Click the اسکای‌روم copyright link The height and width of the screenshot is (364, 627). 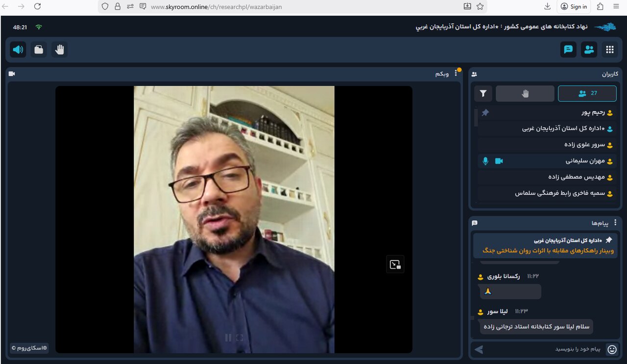tap(29, 348)
